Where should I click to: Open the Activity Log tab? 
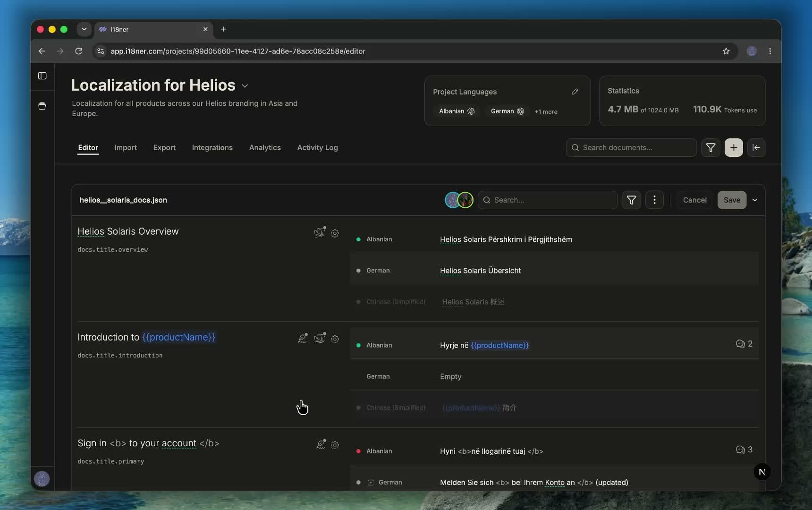317,148
